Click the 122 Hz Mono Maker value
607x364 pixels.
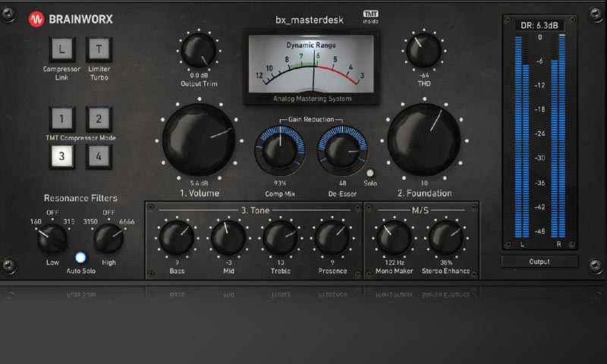394,262
